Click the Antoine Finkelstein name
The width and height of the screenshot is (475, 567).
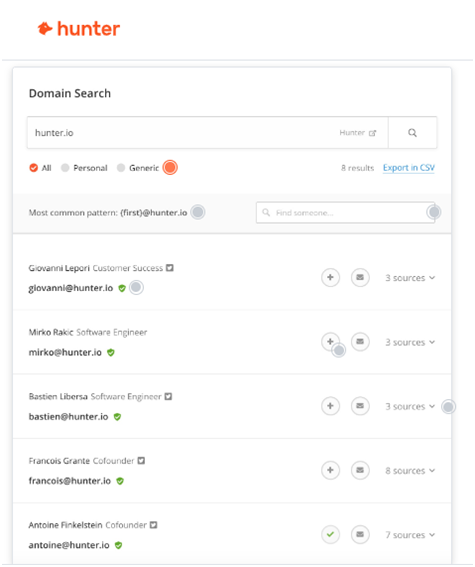click(x=65, y=525)
